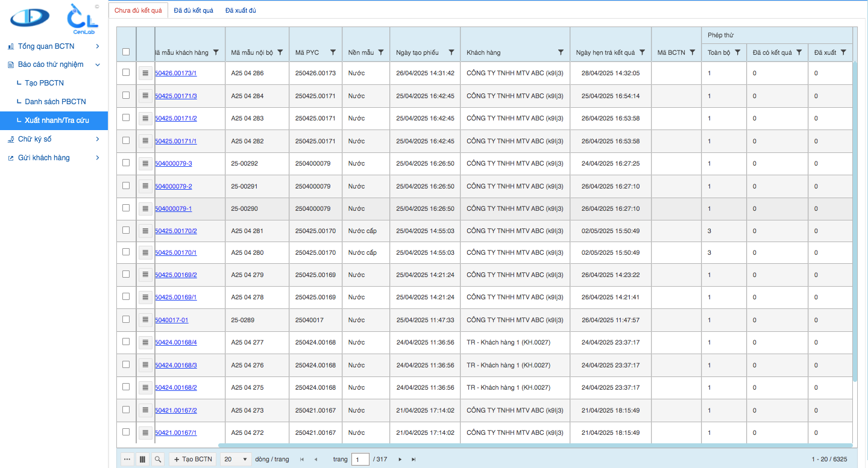The width and height of the screenshot is (868, 468).
Task: Open sample link 50424.00168/4
Action: [176, 343]
